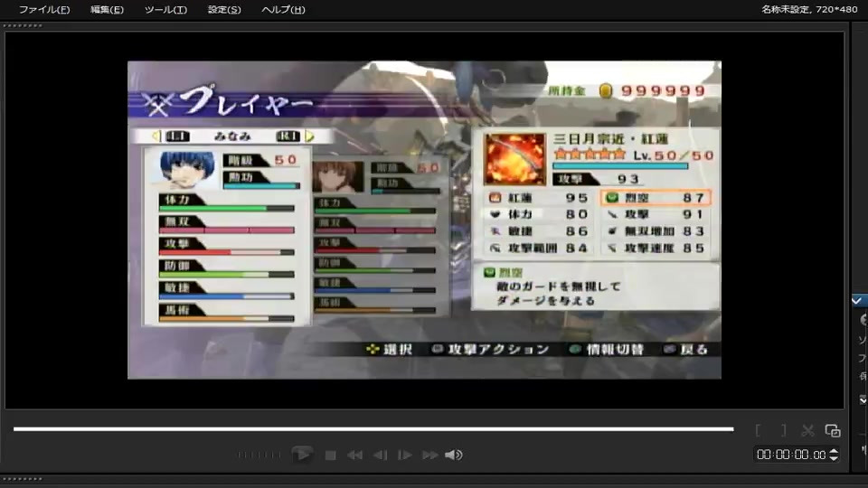
Task: Open the 編集(E) menu
Action: [107, 9]
